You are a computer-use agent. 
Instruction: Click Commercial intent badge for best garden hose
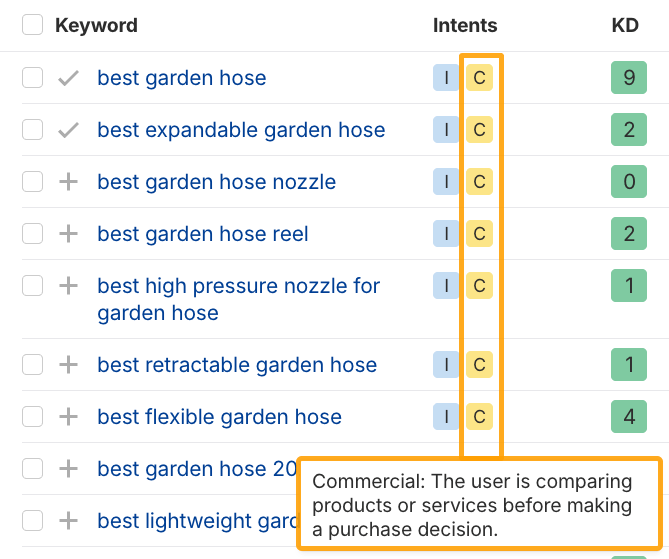[x=479, y=78]
